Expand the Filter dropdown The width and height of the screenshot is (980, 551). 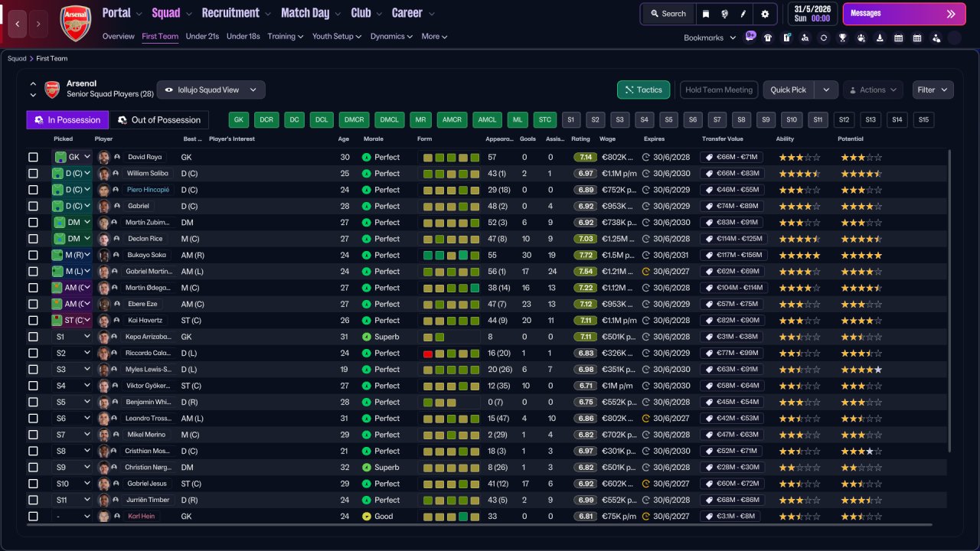933,90
